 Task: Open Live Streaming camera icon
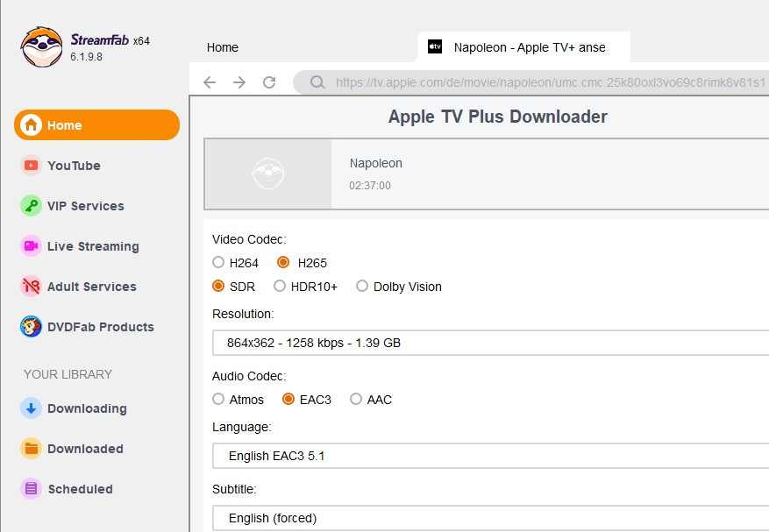pos(32,246)
